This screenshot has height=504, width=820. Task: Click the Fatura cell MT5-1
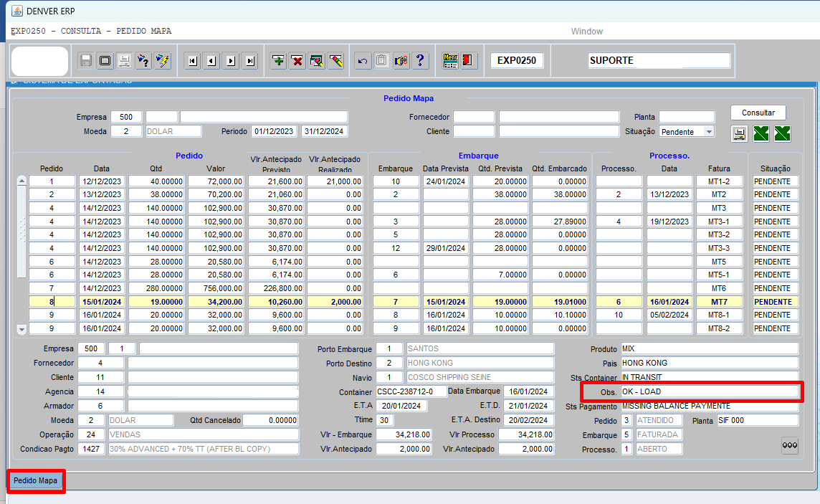click(x=719, y=275)
